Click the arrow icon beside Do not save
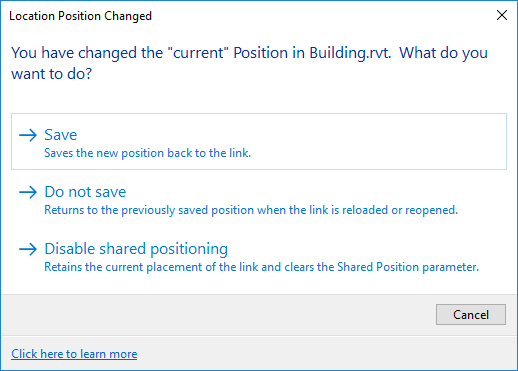The width and height of the screenshot is (518, 371). pyautogui.click(x=28, y=192)
